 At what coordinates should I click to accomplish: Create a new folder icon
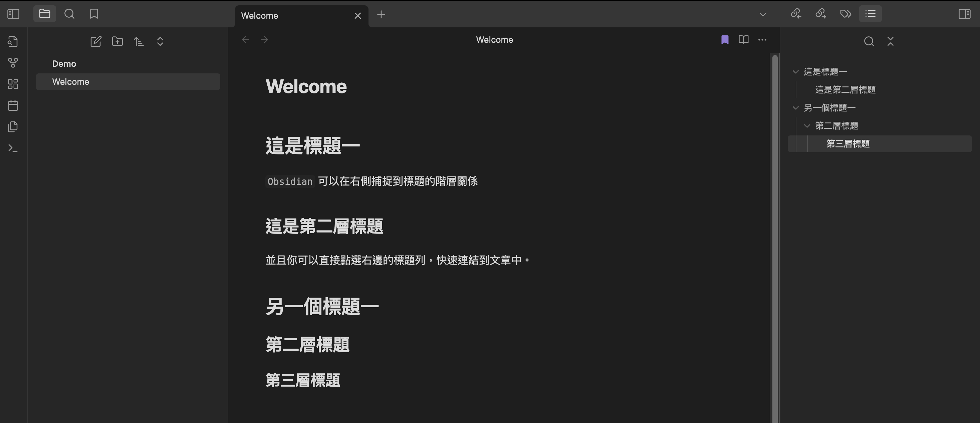[117, 41]
